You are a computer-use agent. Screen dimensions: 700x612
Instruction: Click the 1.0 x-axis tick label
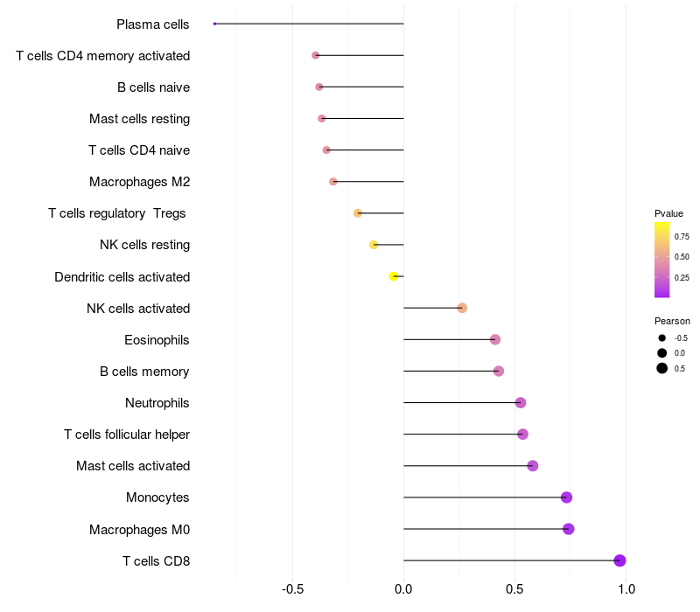point(626,589)
